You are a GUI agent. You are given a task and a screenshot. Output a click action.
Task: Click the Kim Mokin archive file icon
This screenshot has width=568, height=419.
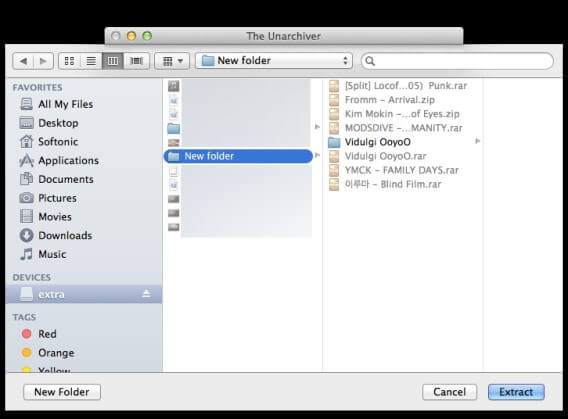pos(334,114)
